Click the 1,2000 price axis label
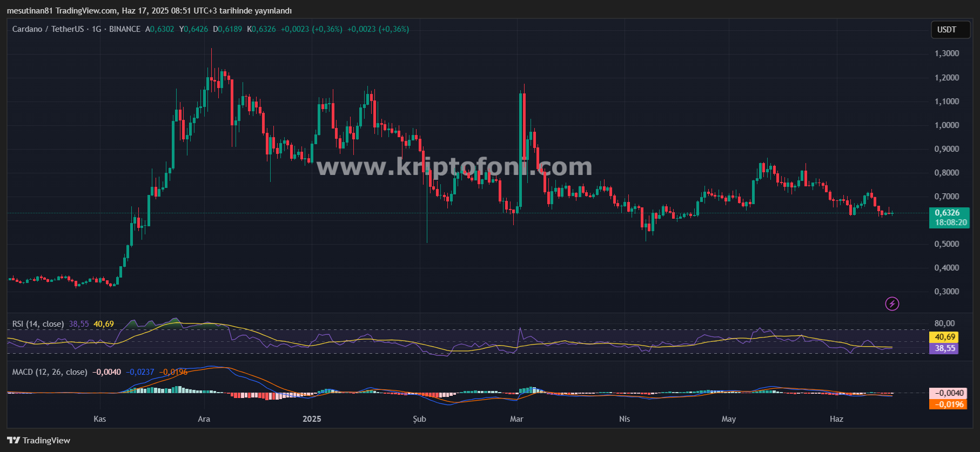Viewport: 980px width, 452px height. [x=947, y=78]
